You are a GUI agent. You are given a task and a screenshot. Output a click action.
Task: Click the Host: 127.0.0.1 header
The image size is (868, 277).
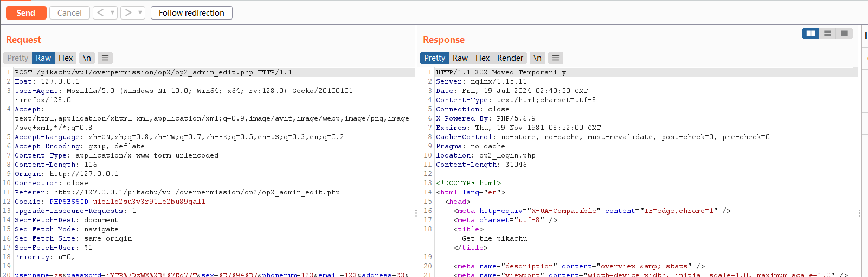48,81
